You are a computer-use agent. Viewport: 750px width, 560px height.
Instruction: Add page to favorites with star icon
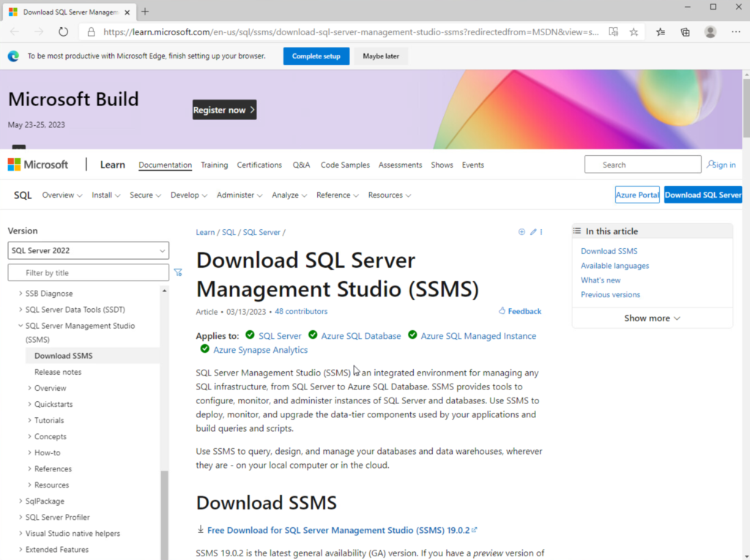[634, 31]
